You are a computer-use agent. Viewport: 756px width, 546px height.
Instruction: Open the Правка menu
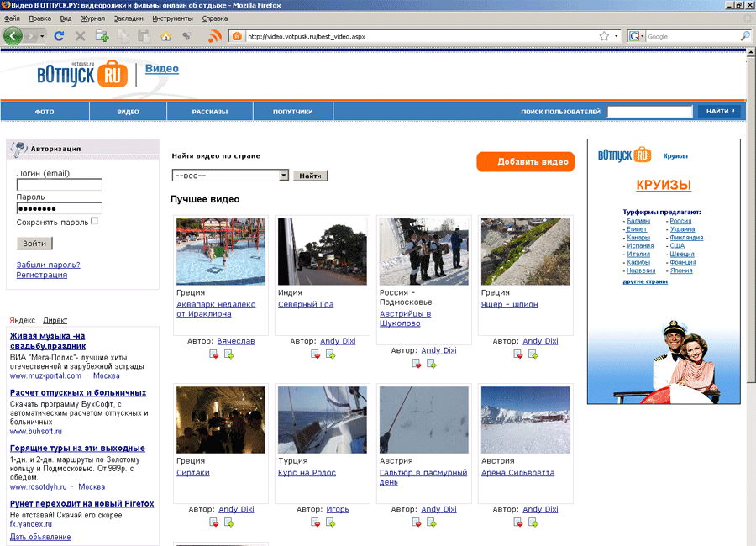40,18
